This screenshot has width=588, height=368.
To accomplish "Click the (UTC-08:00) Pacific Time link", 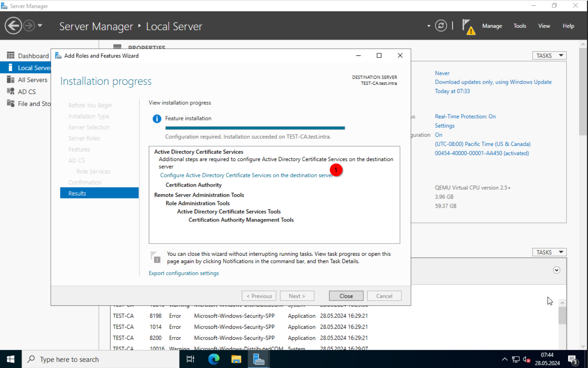I will 483,144.
